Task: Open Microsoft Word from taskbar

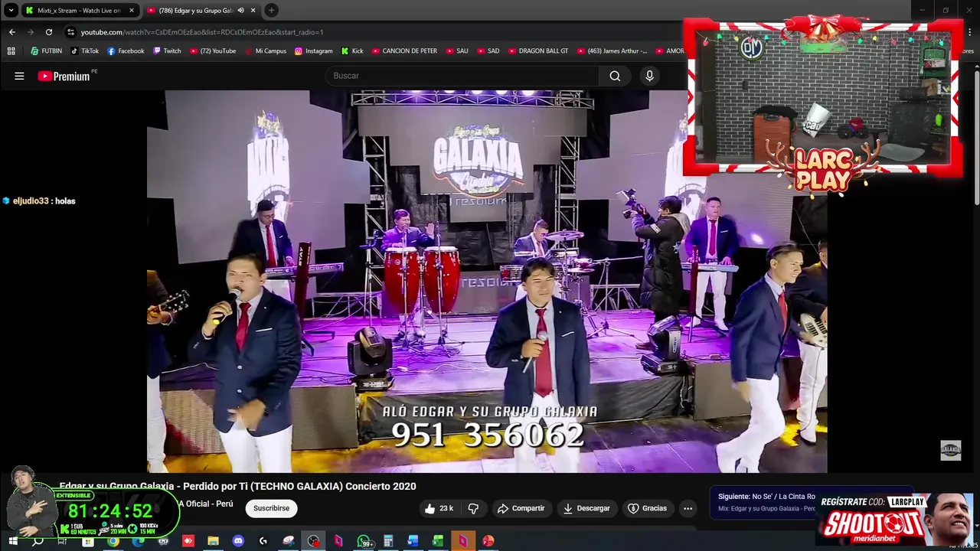Action: (413, 541)
